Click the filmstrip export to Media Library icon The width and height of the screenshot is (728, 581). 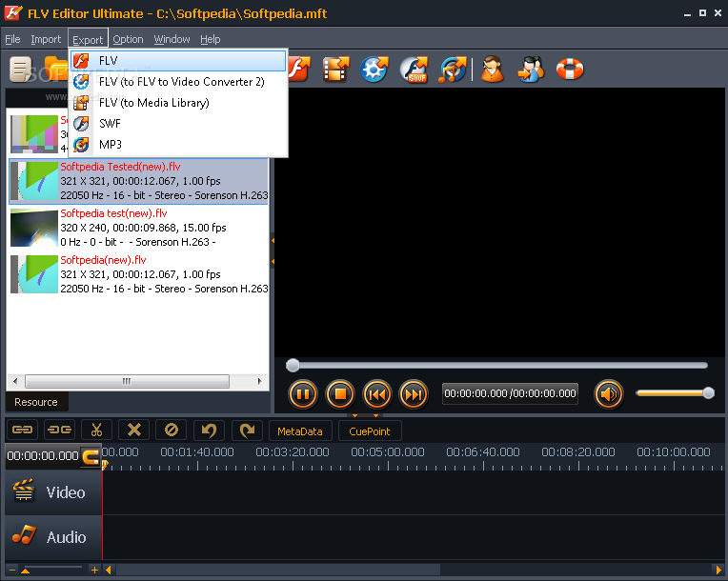pyautogui.click(x=336, y=70)
